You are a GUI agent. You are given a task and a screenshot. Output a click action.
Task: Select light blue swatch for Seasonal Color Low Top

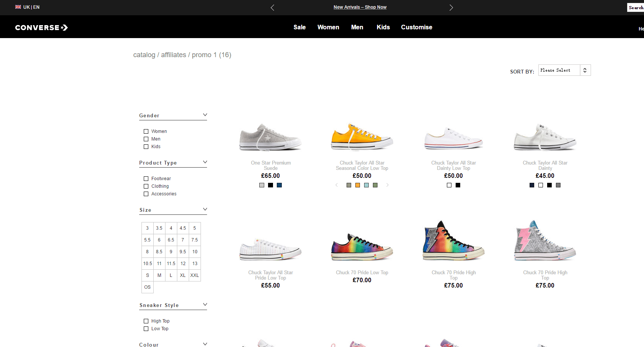pyautogui.click(x=366, y=185)
